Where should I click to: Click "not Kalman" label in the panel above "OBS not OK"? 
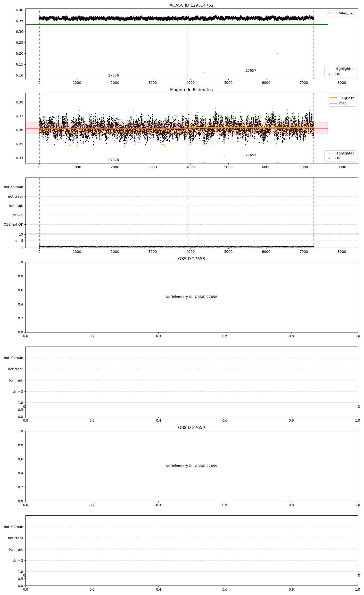tap(14, 187)
